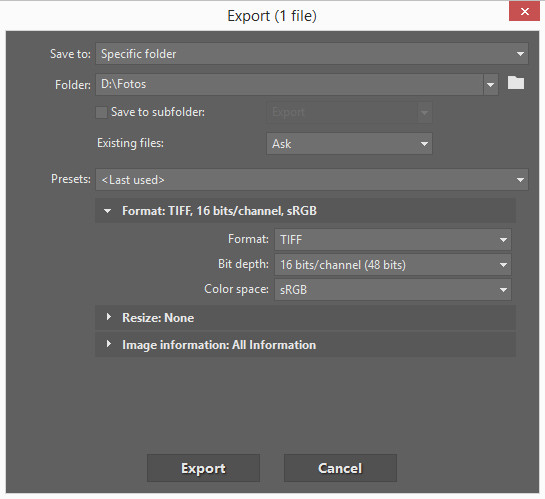Image resolution: width=545 pixels, height=499 pixels.
Task: Close the Export dialog window
Action: pyautogui.click(x=524, y=11)
